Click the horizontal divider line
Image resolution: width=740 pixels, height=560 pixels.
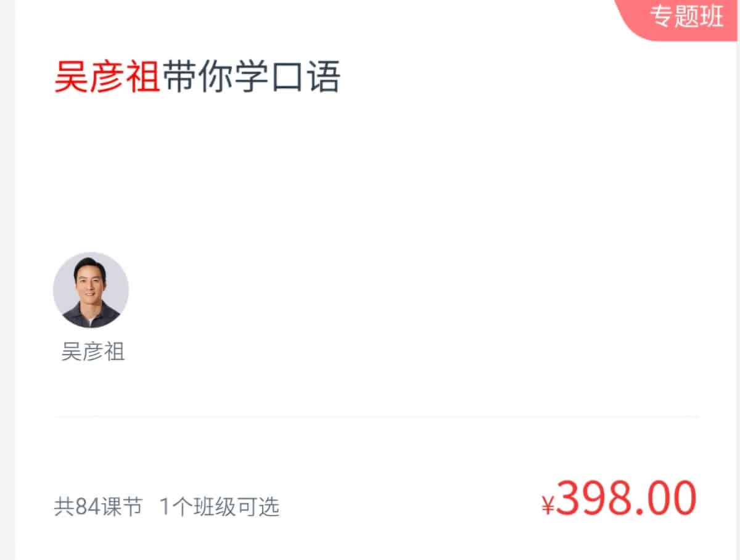point(376,417)
